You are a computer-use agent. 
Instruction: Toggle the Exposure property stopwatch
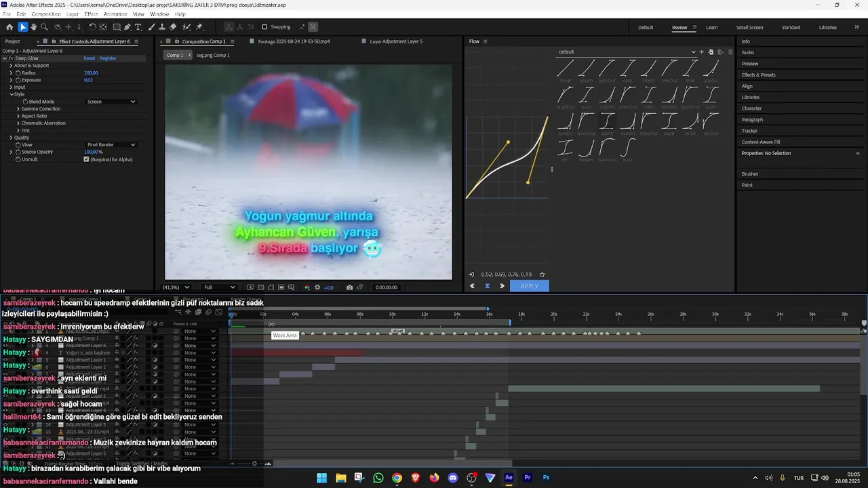point(18,80)
